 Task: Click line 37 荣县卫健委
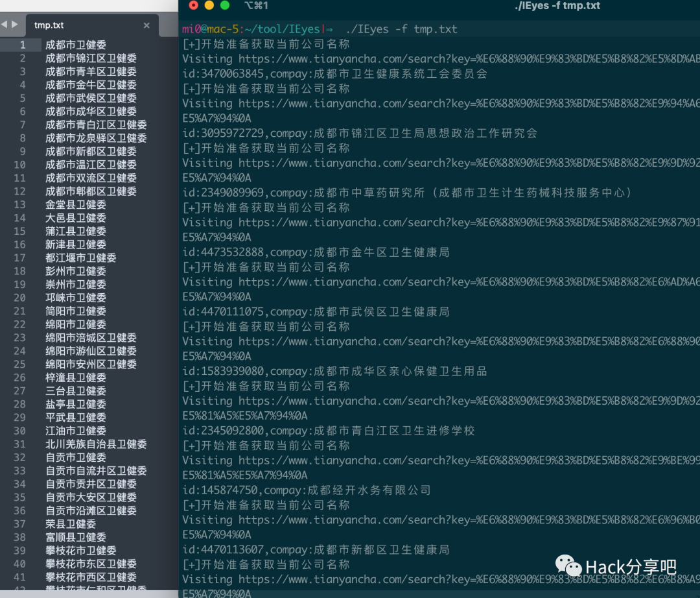click(71, 524)
